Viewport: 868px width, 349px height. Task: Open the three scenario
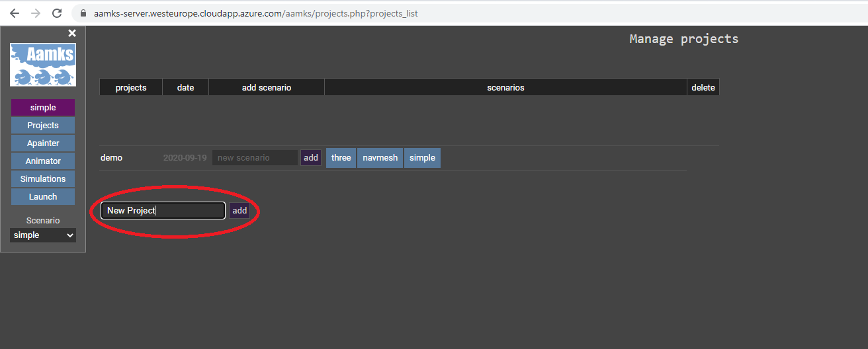pos(341,158)
